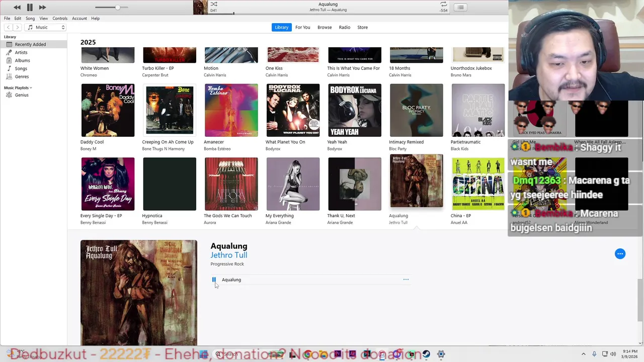Open the Daddy Cool album cover
644x362 pixels.
coord(108,110)
